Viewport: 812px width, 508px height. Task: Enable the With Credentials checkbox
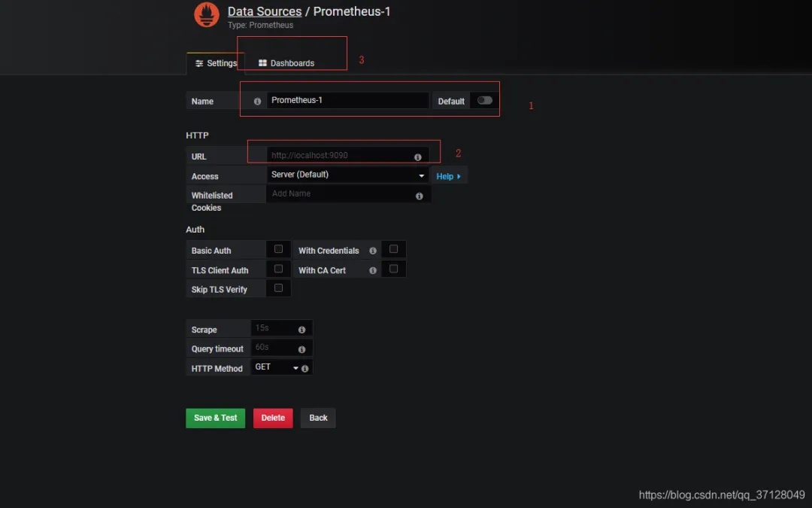point(393,249)
